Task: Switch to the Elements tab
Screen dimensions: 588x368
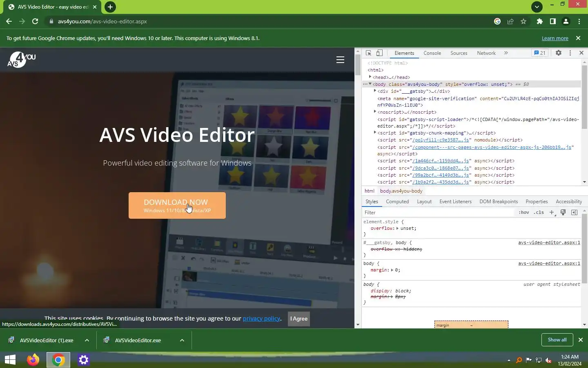Action: click(x=404, y=53)
